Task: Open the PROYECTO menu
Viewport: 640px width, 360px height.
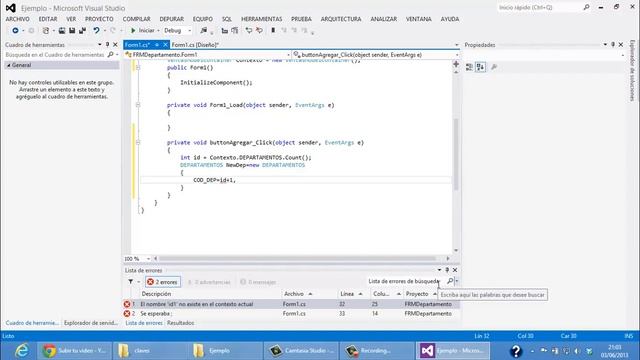Action: pos(99,19)
